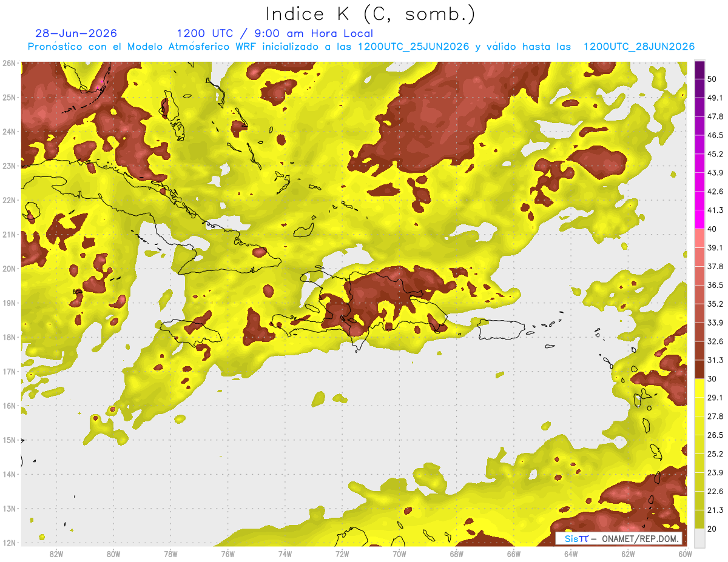Screen dimensions: 728x562
Task: Click the legend value '31.3'
Action: click(715, 360)
